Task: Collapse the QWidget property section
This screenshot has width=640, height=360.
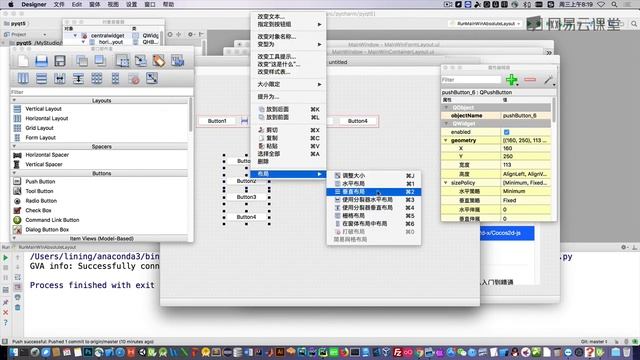Action: click(446, 124)
